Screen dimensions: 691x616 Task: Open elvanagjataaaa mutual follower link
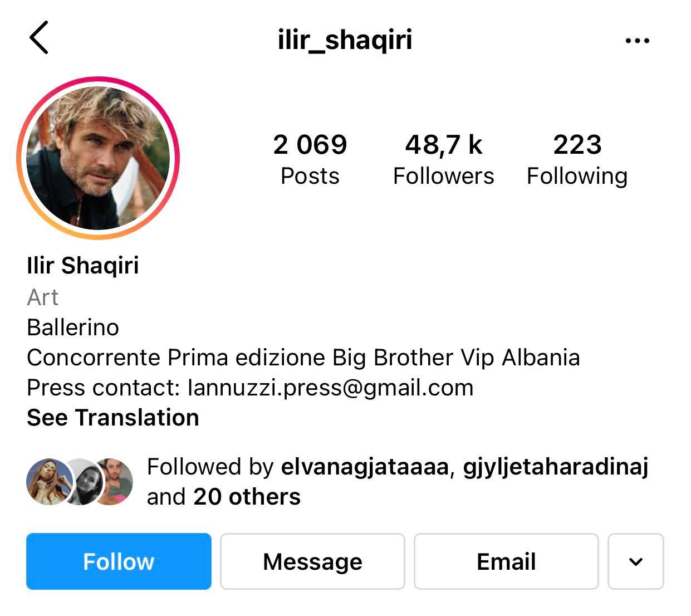364,467
